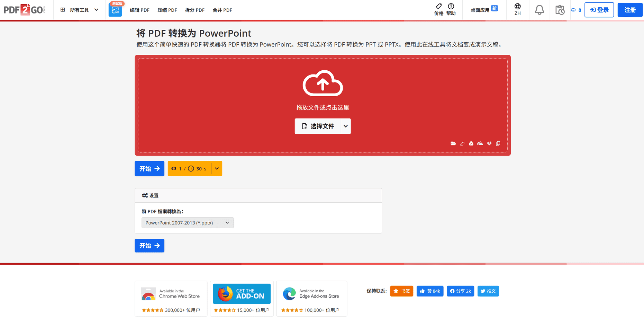This screenshot has height=318, width=644.
Task: Expand the credits and time cost dropdown
Action: 217,169
